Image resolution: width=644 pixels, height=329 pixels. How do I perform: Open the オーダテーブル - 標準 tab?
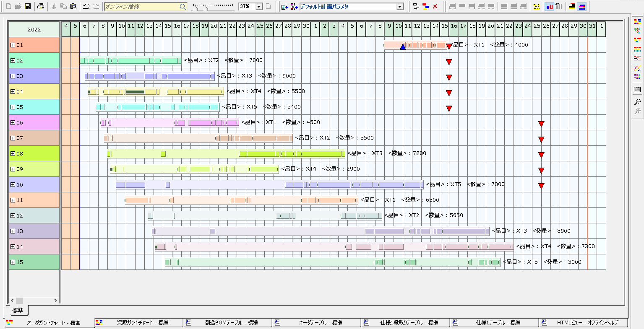[316, 323]
